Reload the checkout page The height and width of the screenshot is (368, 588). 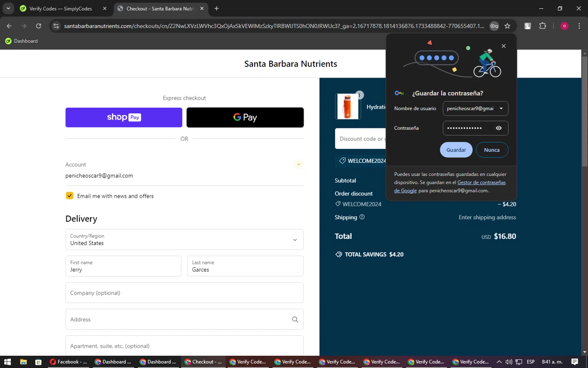click(38, 26)
